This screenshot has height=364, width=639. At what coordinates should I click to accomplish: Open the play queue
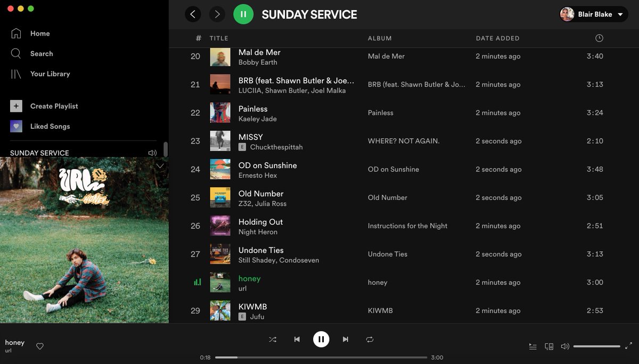point(532,346)
